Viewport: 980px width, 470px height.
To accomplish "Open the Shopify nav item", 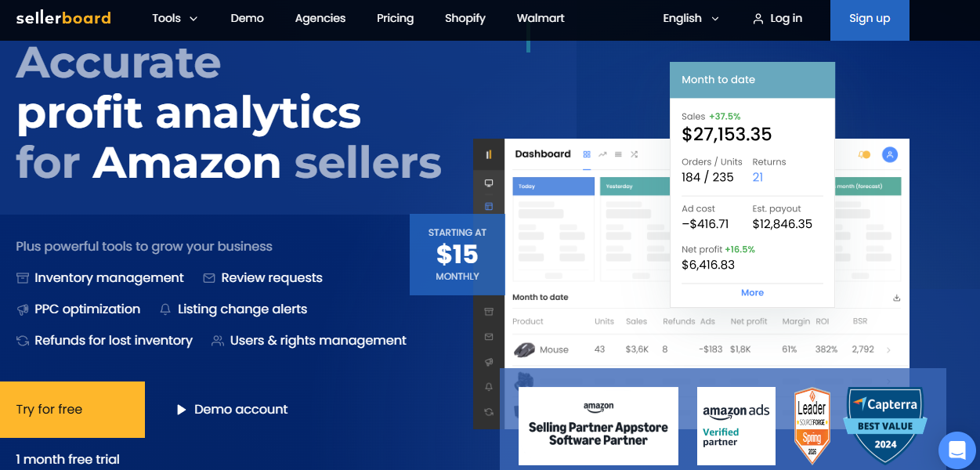I will point(465,18).
